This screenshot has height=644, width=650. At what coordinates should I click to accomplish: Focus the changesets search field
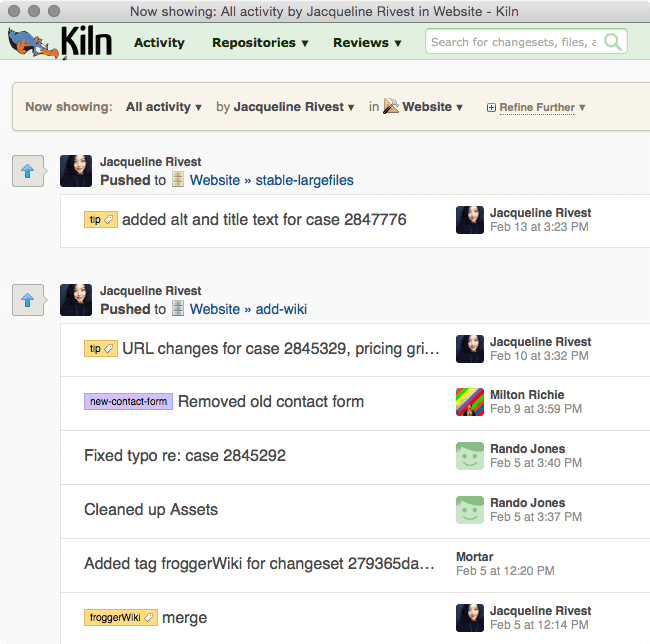pyautogui.click(x=514, y=42)
